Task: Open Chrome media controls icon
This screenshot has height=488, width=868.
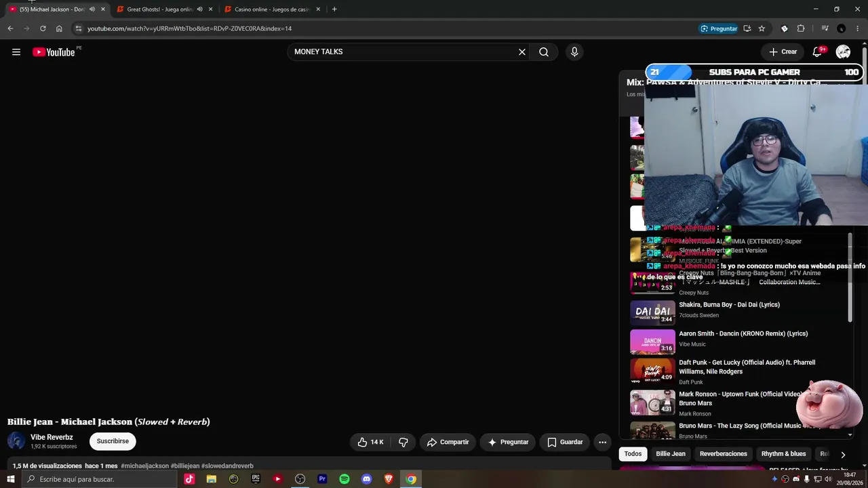Action: [x=825, y=28]
